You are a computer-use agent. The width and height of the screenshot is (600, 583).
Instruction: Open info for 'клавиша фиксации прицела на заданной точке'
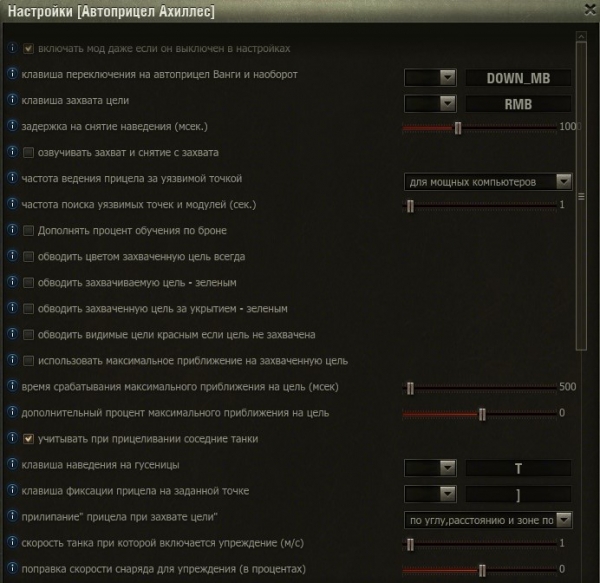tap(12, 490)
